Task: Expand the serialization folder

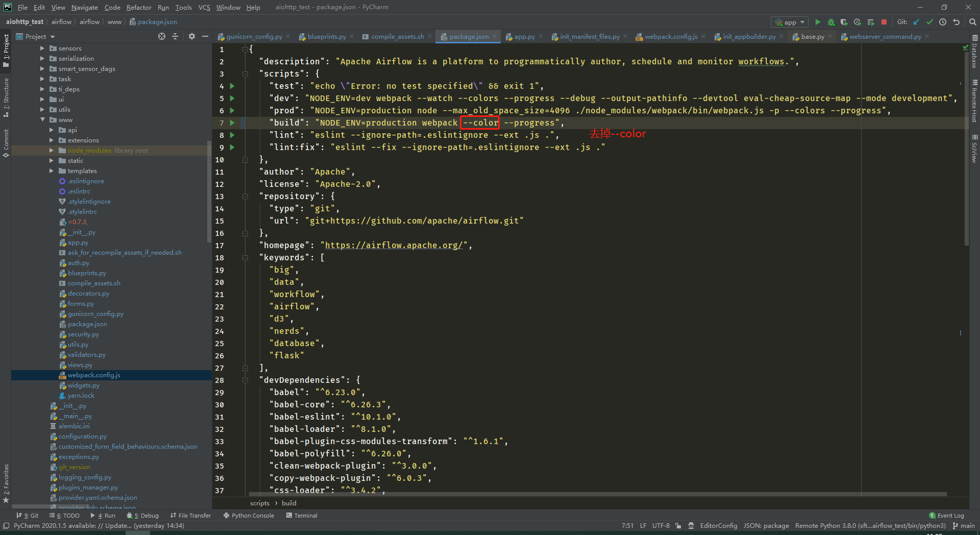Action: coord(42,58)
